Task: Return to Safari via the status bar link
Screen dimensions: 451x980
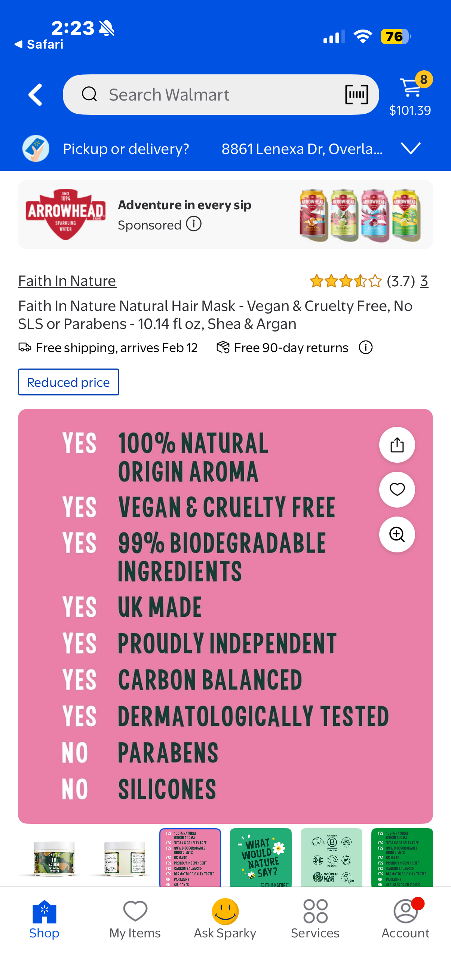Action: 38,44
